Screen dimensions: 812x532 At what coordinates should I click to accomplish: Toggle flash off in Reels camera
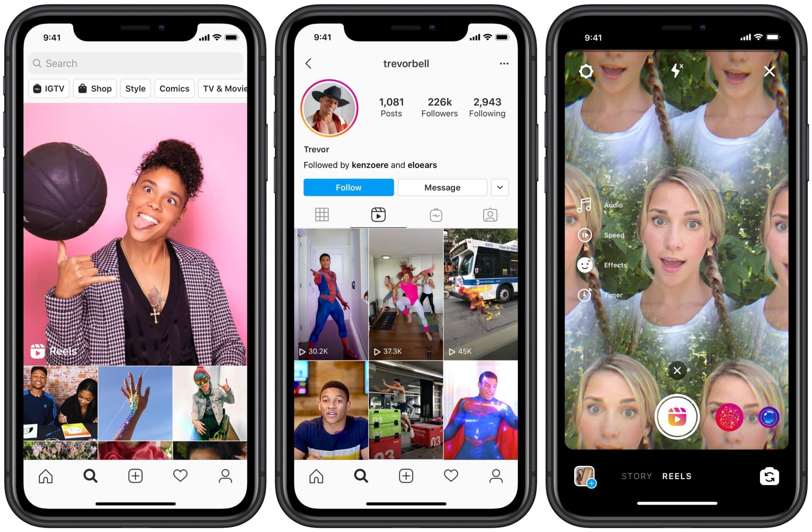pyautogui.click(x=671, y=71)
